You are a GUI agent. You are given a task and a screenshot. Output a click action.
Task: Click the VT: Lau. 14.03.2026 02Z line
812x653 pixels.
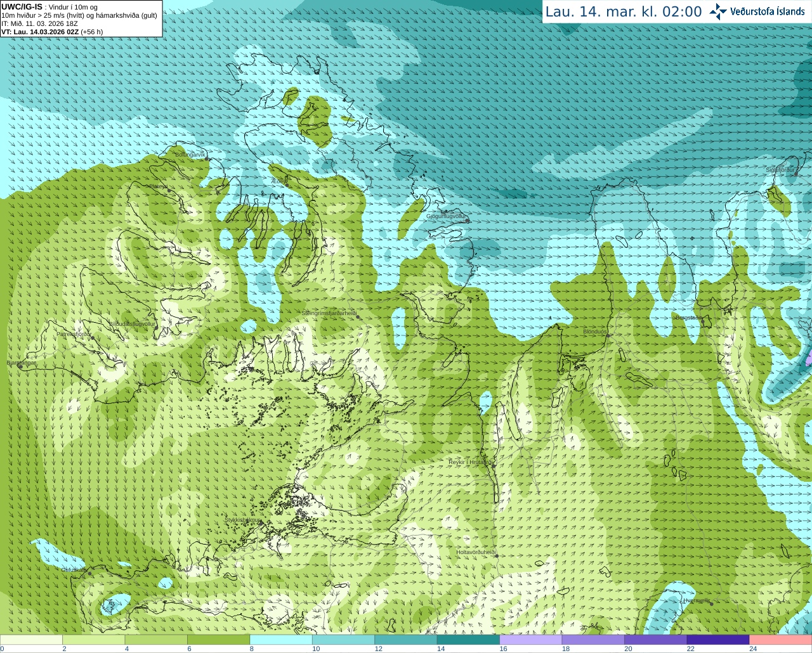(x=52, y=32)
